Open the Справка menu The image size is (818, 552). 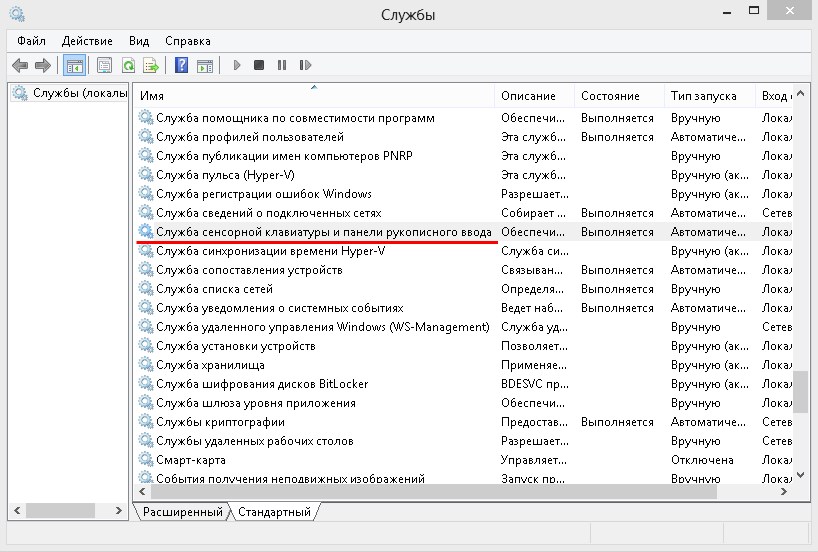click(188, 41)
